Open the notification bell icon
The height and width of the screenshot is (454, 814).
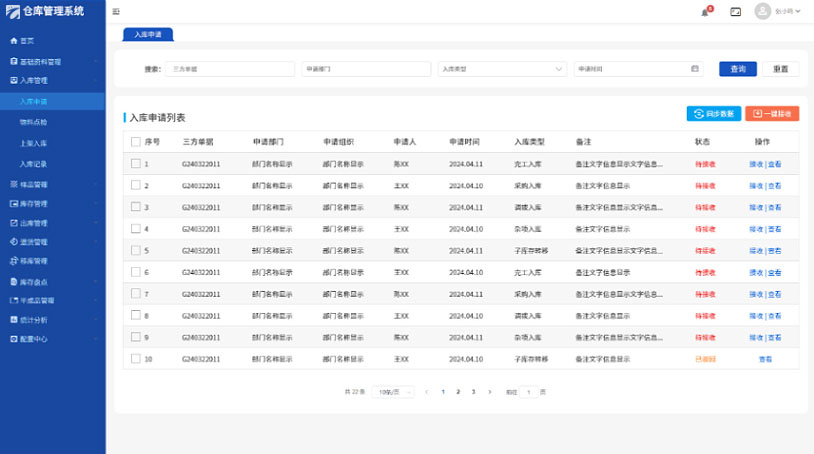(x=705, y=12)
